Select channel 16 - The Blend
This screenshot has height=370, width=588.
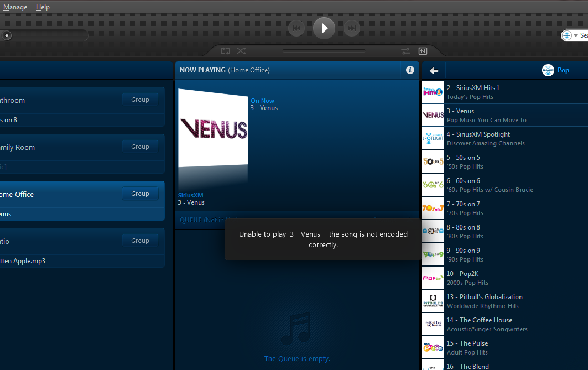[504, 365]
